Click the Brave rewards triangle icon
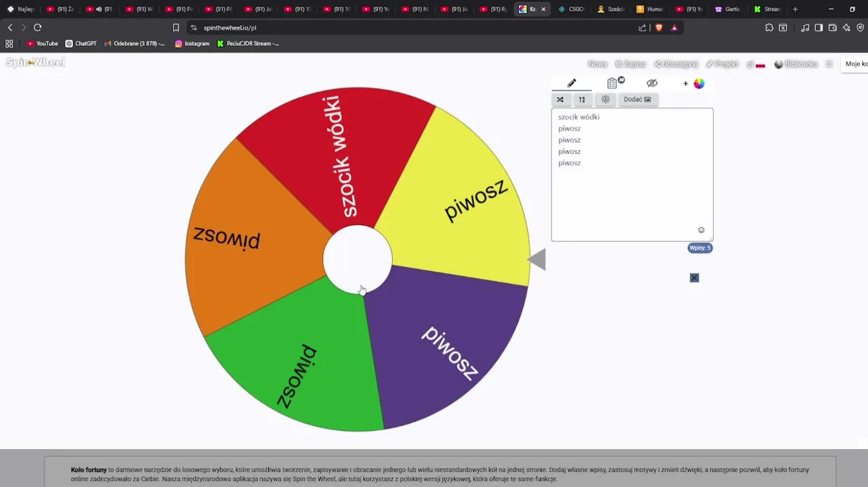Image resolution: width=868 pixels, height=487 pixels. pos(675,28)
